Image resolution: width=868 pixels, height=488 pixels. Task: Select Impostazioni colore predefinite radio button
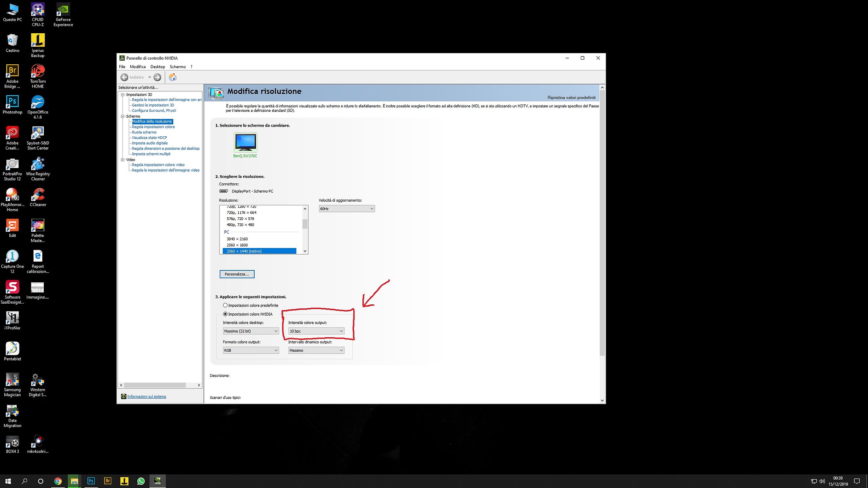point(225,305)
